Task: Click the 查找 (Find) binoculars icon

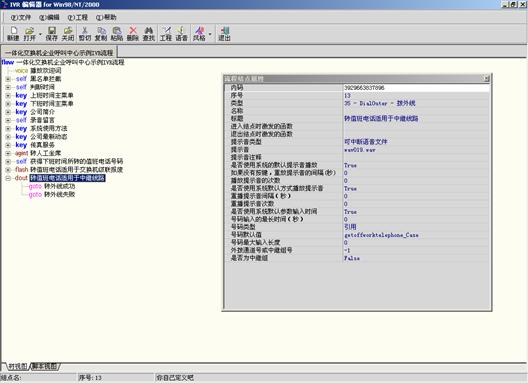Action: (x=149, y=34)
